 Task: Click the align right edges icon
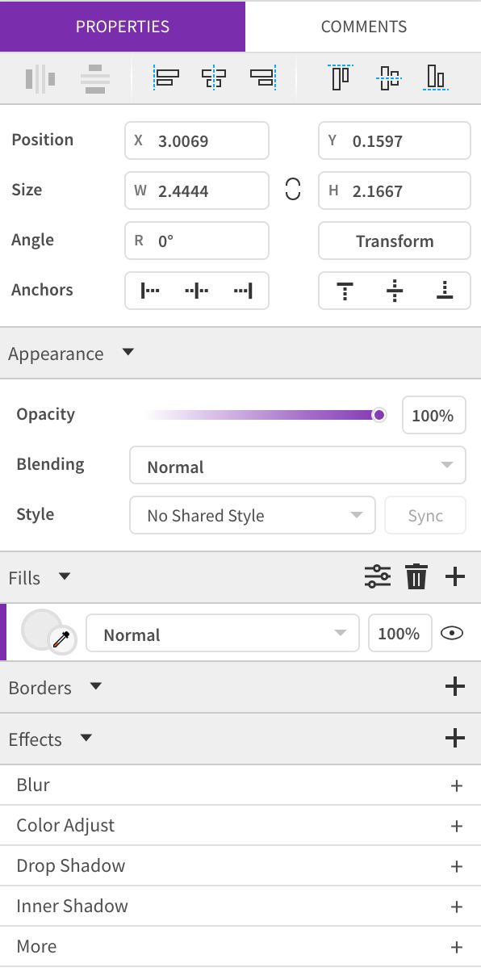[263, 78]
